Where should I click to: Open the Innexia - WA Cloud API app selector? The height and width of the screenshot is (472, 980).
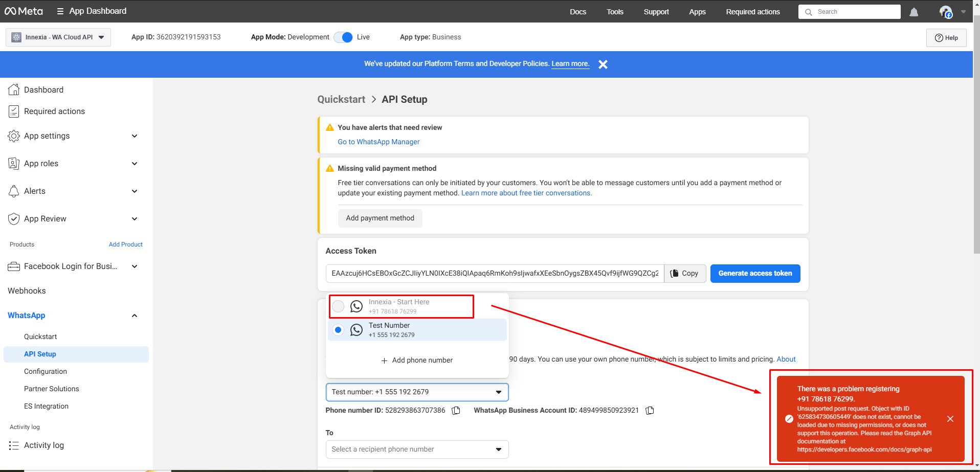coord(58,37)
